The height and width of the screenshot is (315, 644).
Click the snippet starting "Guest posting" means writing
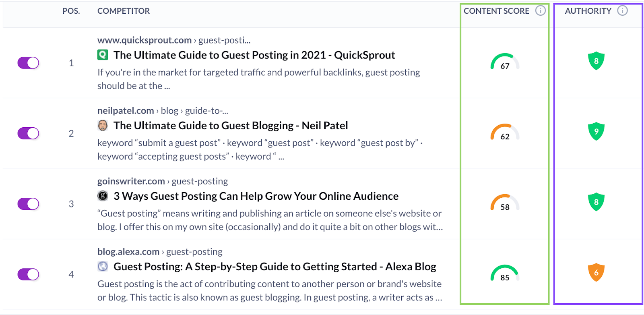coord(270,220)
